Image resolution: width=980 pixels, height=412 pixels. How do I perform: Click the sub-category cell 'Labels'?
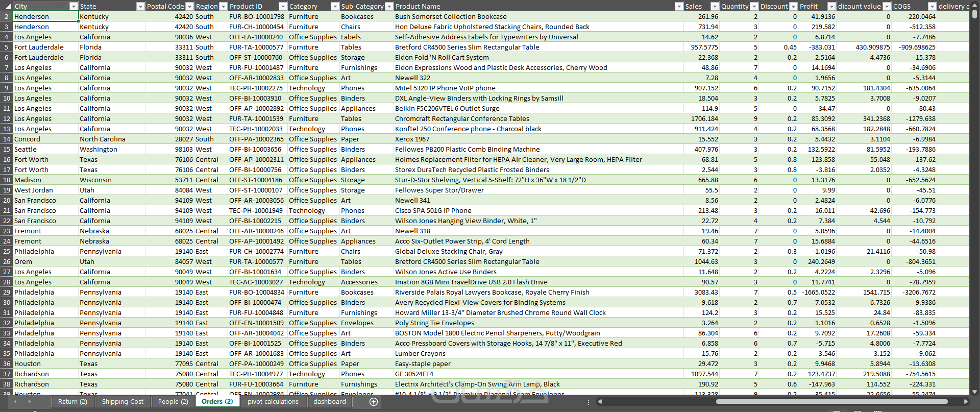[366, 37]
